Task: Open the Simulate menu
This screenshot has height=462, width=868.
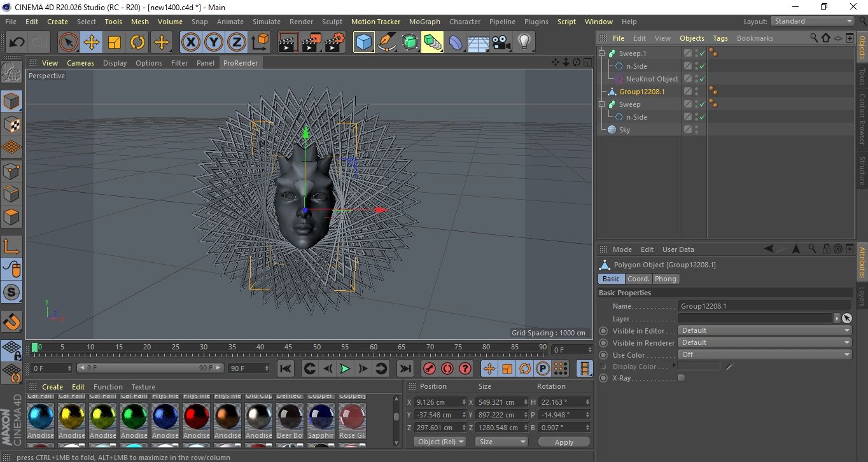Action: point(266,22)
